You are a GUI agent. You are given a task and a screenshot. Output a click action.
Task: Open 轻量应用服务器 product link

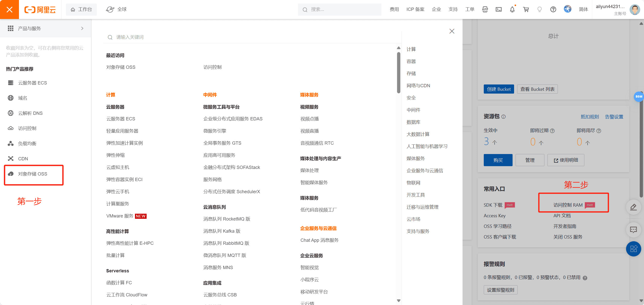coord(122,131)
